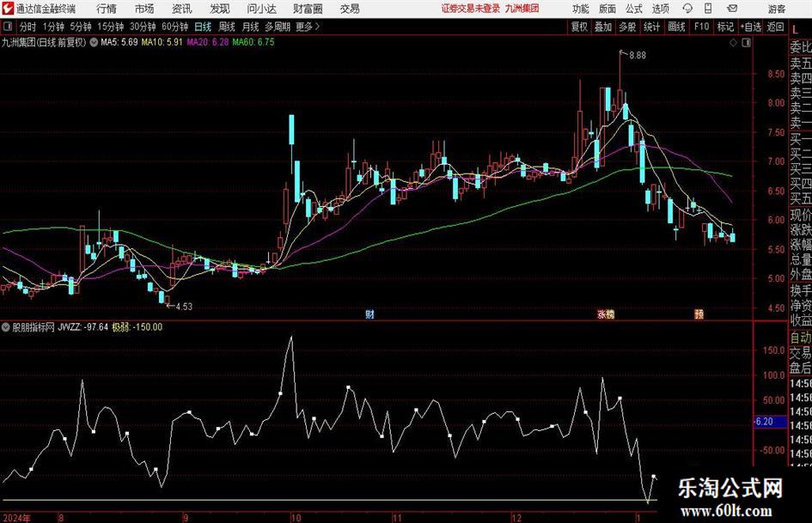The width and height of the screenshot is (812, 523).
Task: Expand 更多 periods chevron
Action: [x=318, y=27]
